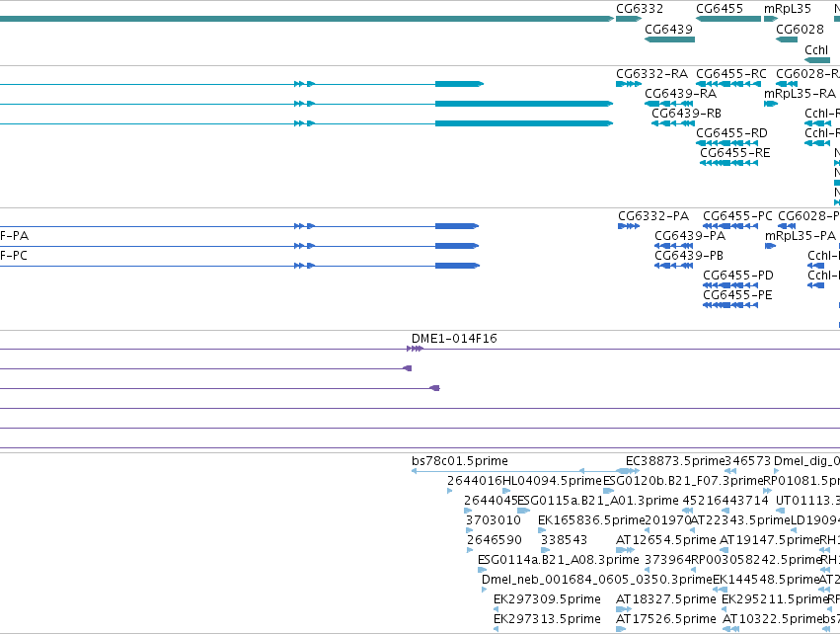
Task: Click transcript CG6455-RE label
Action: click(735, 153)
